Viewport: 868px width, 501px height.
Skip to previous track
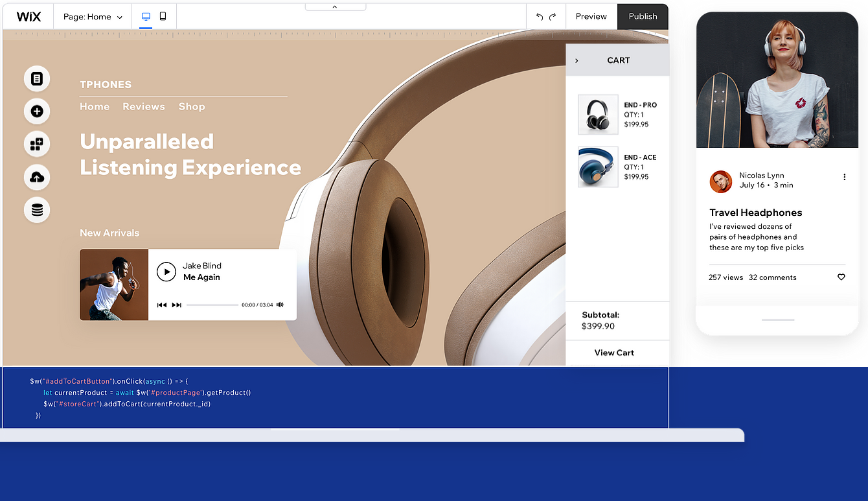[x=162, y=305]
